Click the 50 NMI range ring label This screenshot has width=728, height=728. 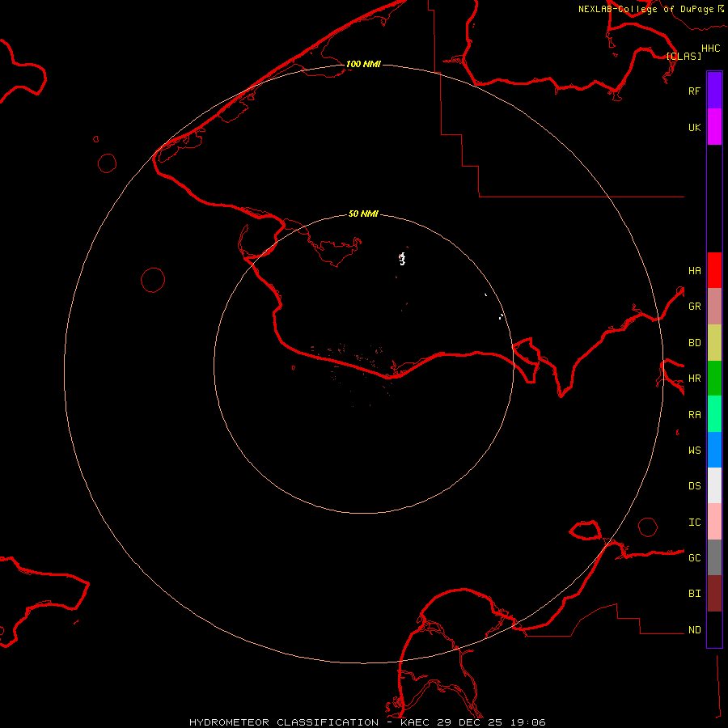click(x=363, y=214)
